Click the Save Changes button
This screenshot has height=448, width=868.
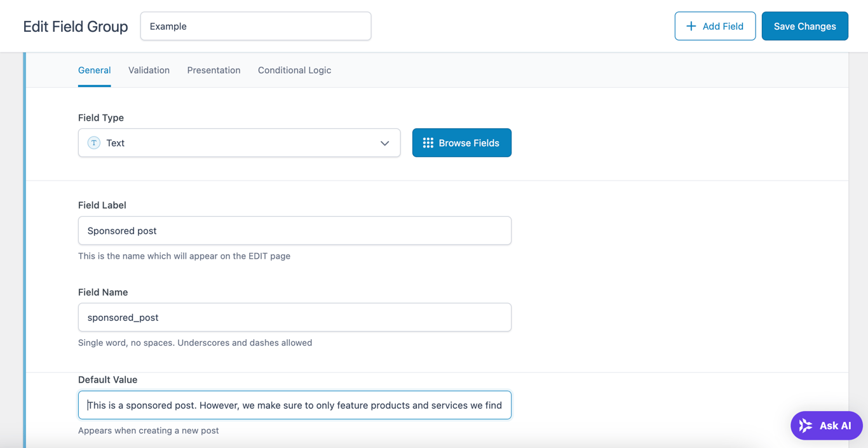coord(804,26)
